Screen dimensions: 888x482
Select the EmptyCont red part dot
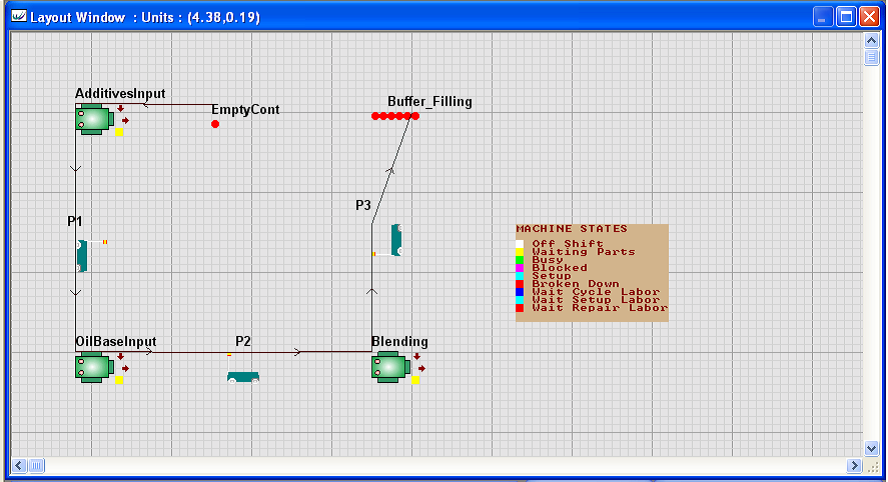(x=215, y=124)
